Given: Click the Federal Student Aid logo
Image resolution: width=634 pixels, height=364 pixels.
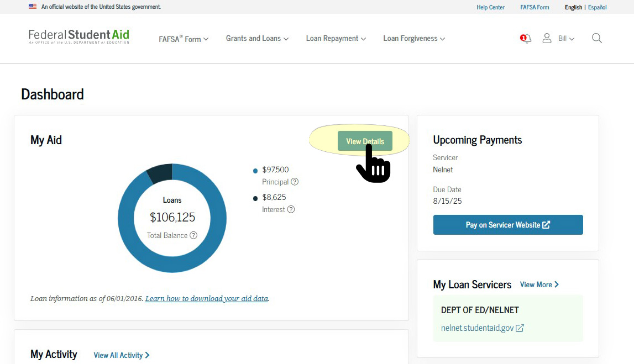Looking at the screenshot, I should [79, 36].
